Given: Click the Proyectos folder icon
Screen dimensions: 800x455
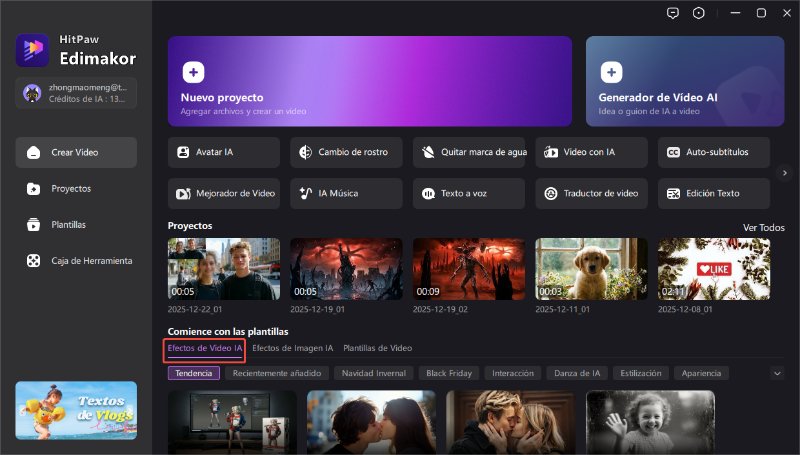Looking at the screenshot, I should (x=34, y=189).
